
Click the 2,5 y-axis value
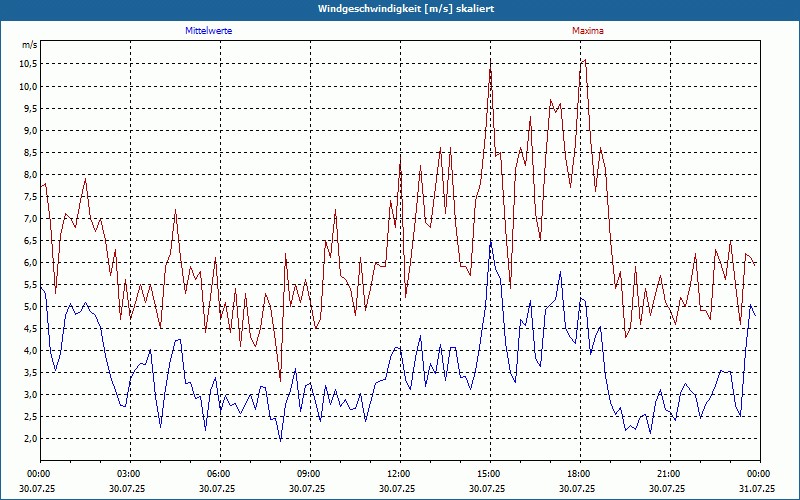click(x=30, y=417)
